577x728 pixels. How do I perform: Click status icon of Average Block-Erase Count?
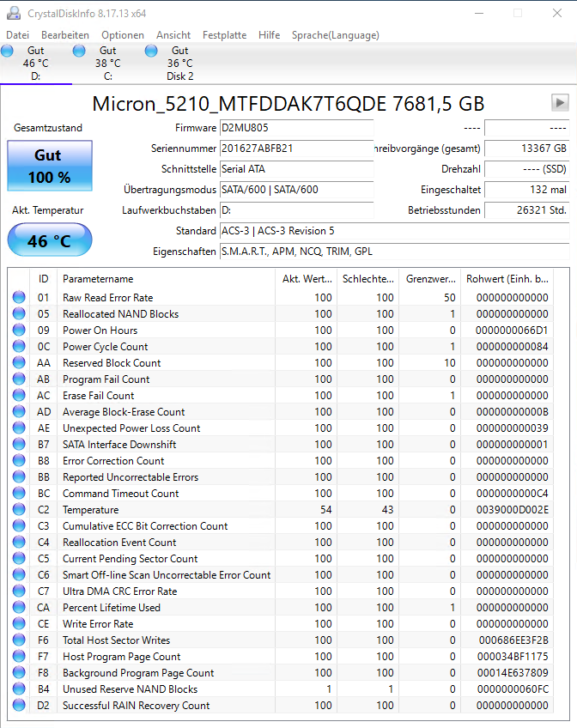(19, 411)
